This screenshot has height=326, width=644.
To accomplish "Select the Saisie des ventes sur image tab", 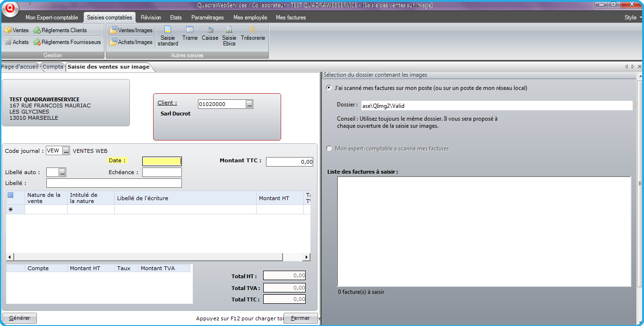I will [x=109, y=67].
